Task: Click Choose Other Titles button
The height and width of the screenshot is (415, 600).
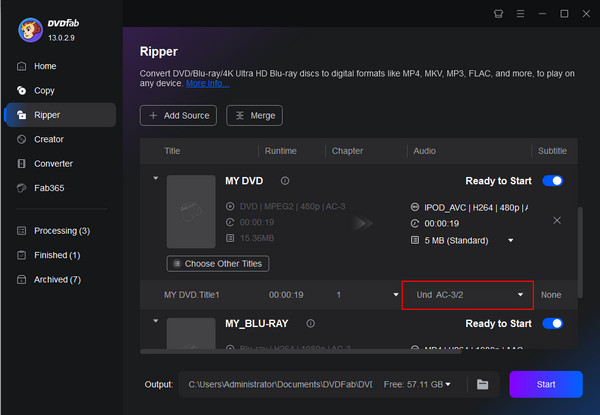Action: coord(218,264)
